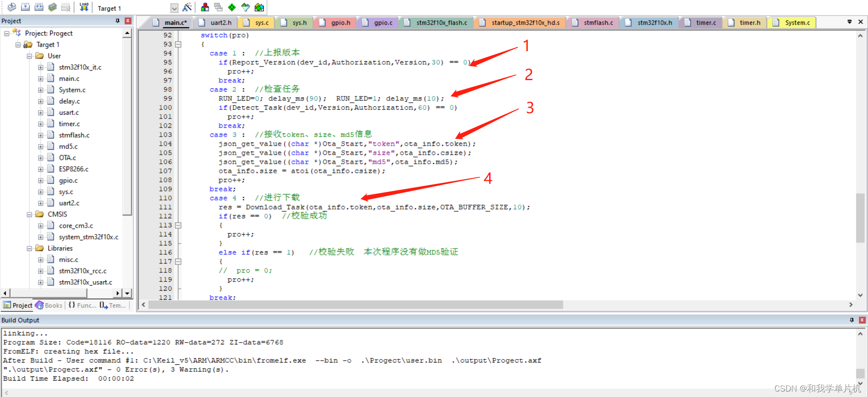Viewport: 868px width, 397px height.
Task: Collapse the Project: Progect root node
Action: [7, 33]
